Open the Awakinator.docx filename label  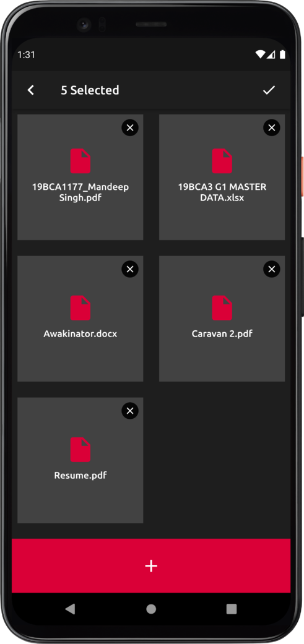pyautogui.click(x=80, y=333)
